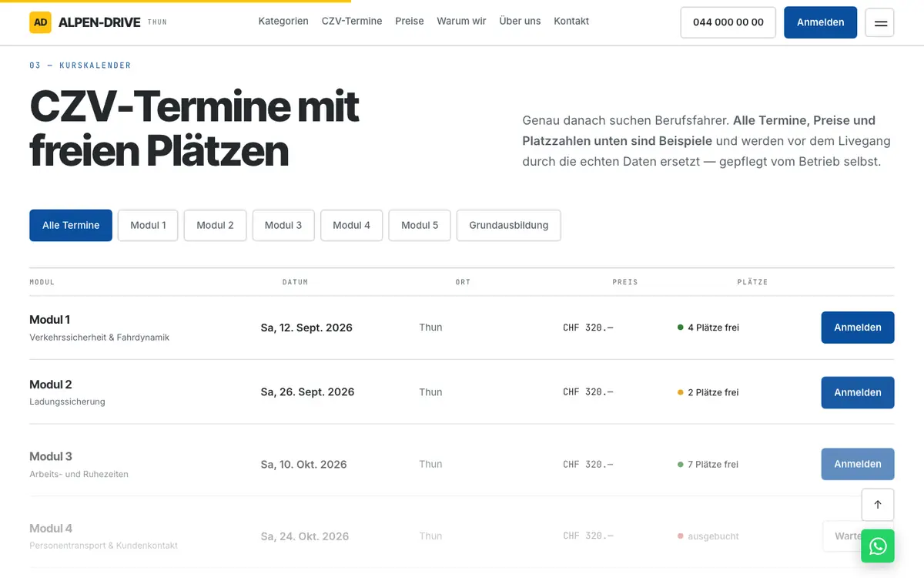Click the yellow AD logo icon
Image resolution: width=924 pixels, height=578 pixels.
[x=40, y=22]
